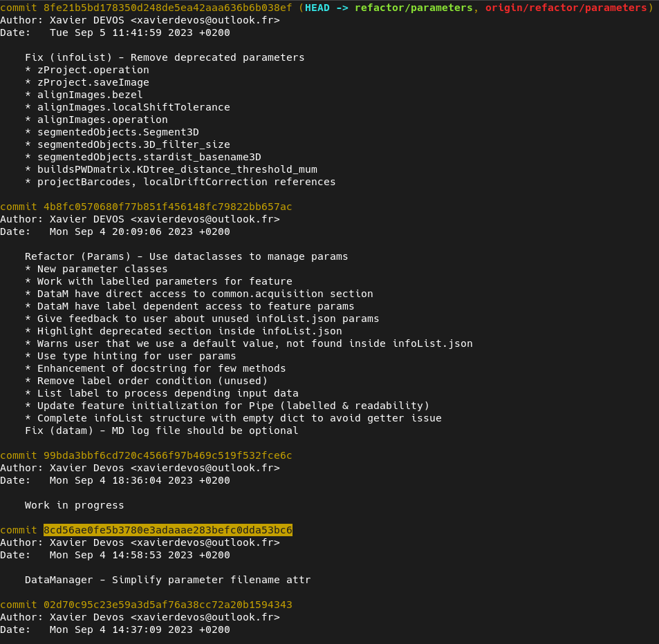Click date Tue Sep 5 11:41:59 2023
Viewport: 659px width, 644px height.
[140, 32]
